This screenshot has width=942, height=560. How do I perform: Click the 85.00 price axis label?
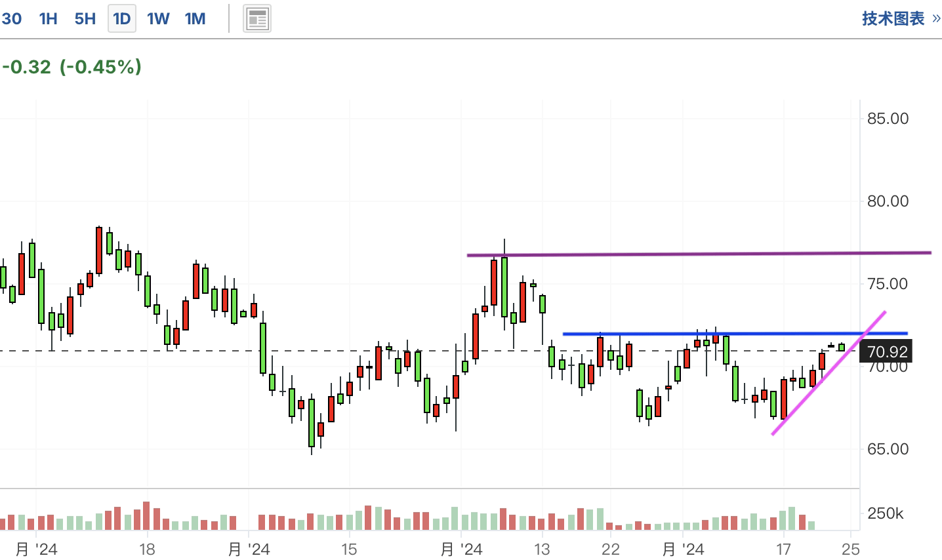(888, 119)
